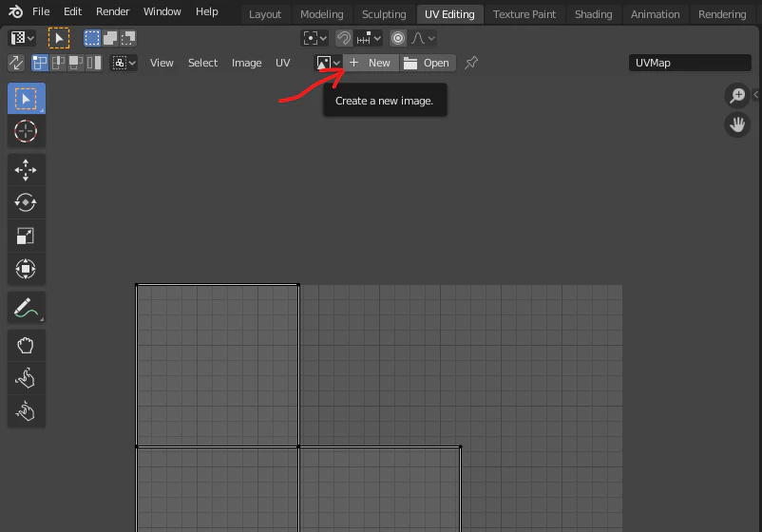
Task: Select the UV Editing workspace tab
Action: click(x=449, y=14)
